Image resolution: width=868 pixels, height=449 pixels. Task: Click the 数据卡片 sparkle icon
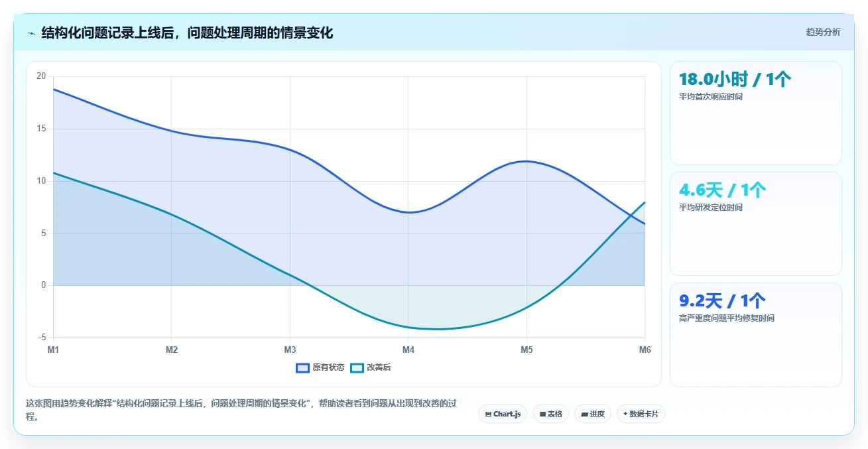click(625, 414)
